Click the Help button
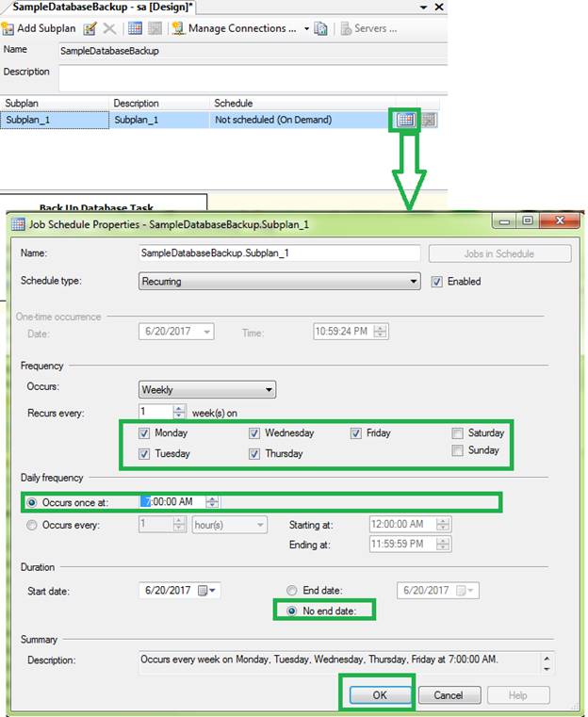Screen dimensions: 588x717 [518, 695]
